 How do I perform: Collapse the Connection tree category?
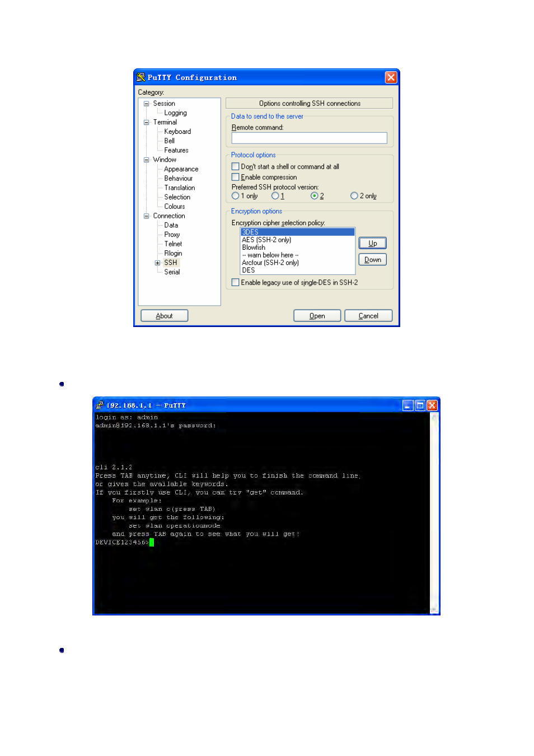pos(147,216)
